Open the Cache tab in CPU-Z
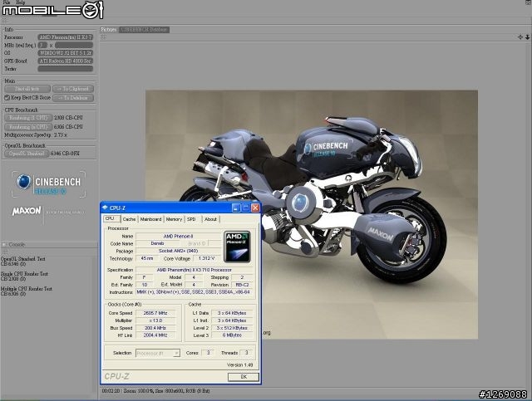Screen dimensions: 532x401 [129, 219]
